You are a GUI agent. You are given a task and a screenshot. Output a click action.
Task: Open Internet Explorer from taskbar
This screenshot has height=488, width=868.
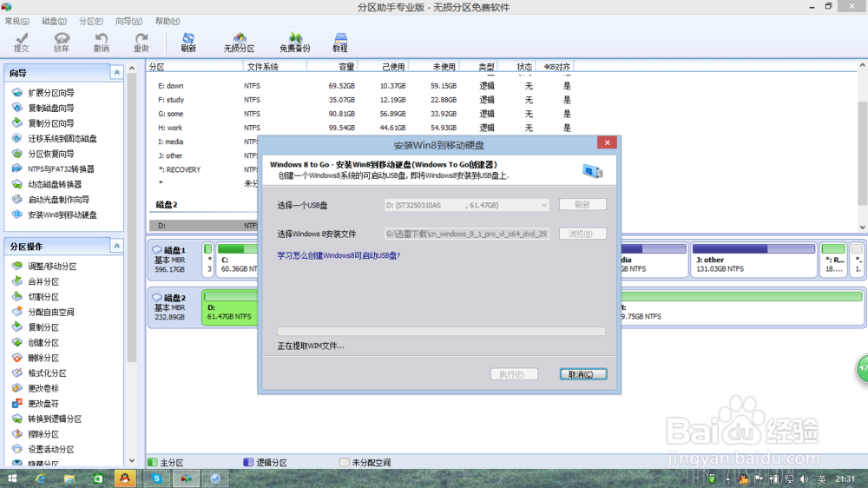(41, 478)
